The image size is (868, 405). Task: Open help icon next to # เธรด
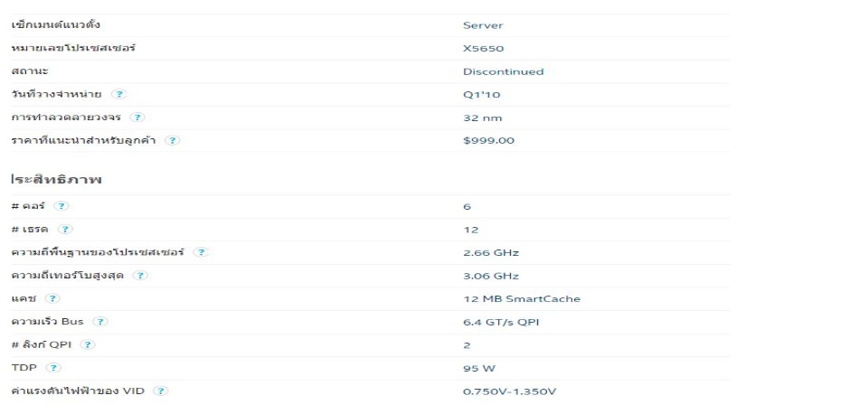pos(65,229)
